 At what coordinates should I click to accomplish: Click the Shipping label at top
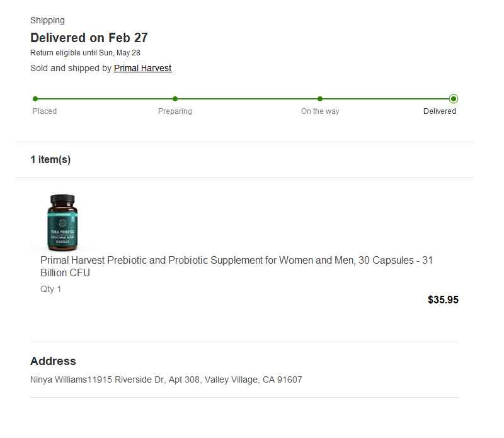pos(47,21)
